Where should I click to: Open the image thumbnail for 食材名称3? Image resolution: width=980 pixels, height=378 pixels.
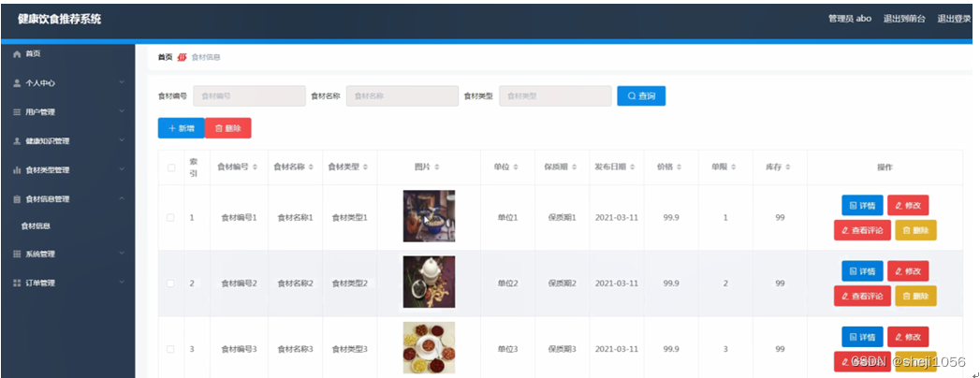pyautogui.click(x=429, y=348)
